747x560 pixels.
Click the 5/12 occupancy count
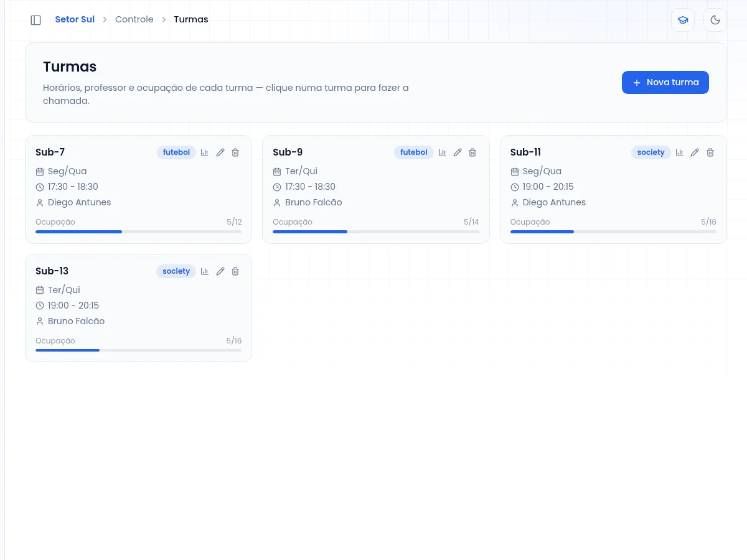coord(234,222)
